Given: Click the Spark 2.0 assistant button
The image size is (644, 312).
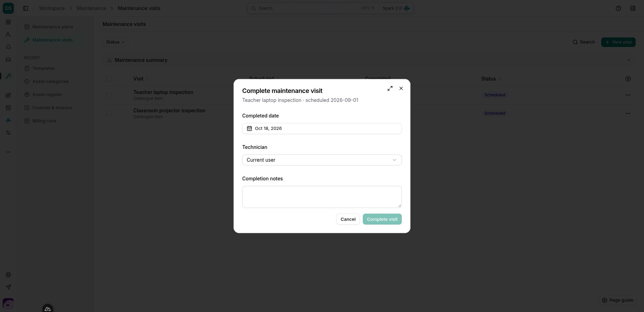Looking at the screenshot, I should coord(396,8).
